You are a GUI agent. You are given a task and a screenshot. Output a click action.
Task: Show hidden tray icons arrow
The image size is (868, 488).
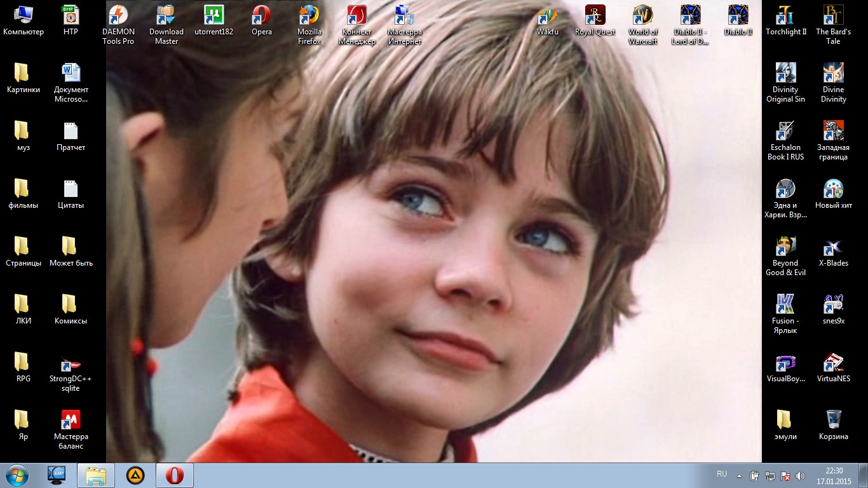pos(739,475)
